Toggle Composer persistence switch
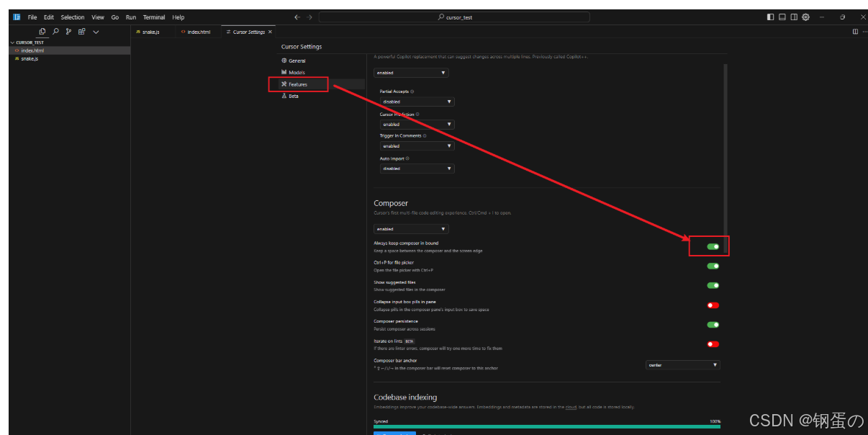Image resolution: width=868 pixels, height=435 pixels. [713, 325]
